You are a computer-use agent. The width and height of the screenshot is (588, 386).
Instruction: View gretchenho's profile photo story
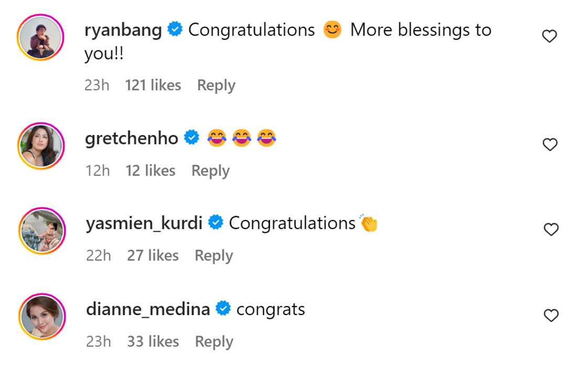(41, 145)
